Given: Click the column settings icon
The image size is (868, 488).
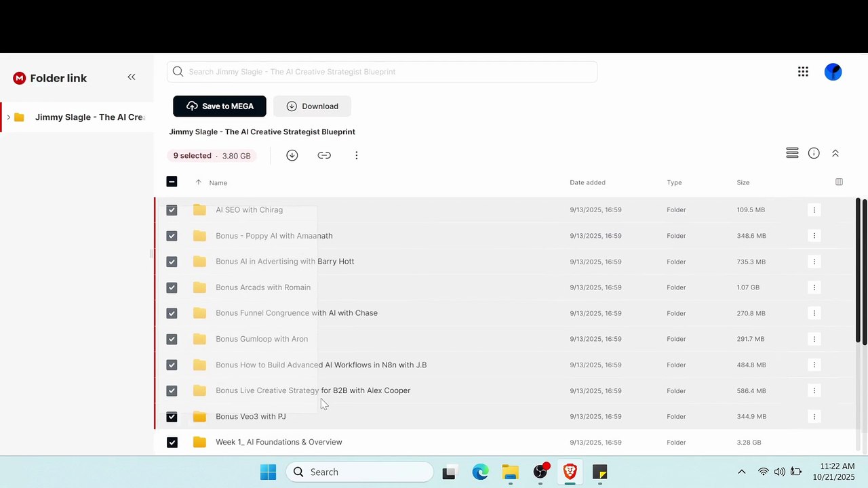Looking at the screenshot, I should click(x=839, y=182).
